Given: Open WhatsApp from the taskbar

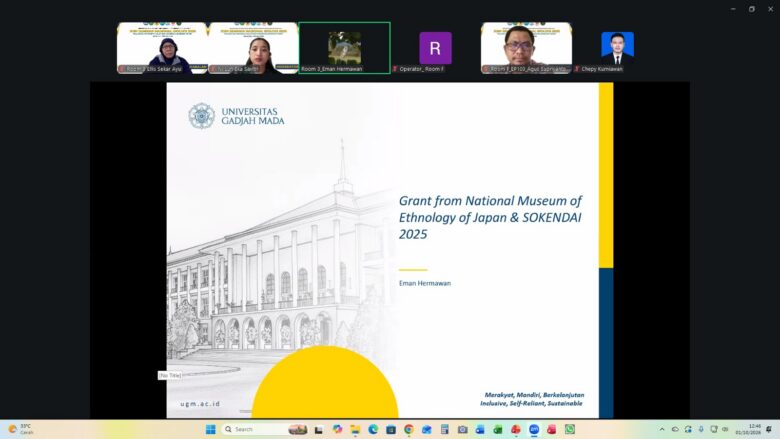Looking at the screenshot, I should click(x=570, y=429).
